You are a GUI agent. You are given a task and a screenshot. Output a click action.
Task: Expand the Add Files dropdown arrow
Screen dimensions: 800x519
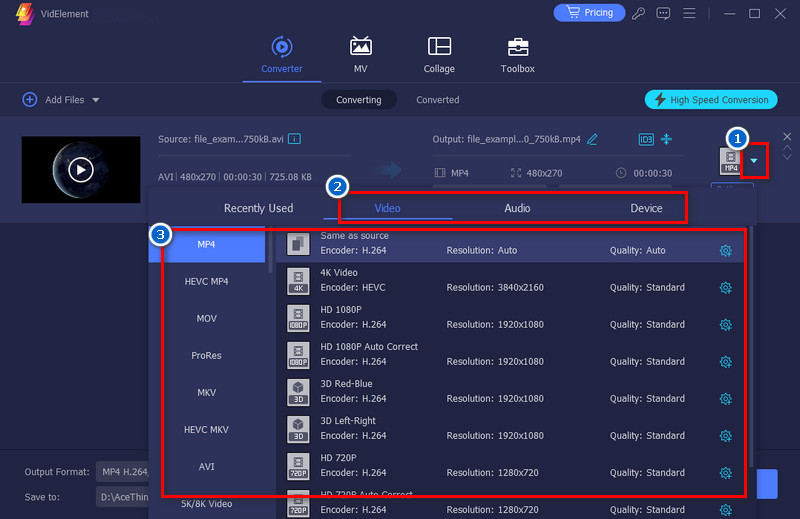pos(96,100)
